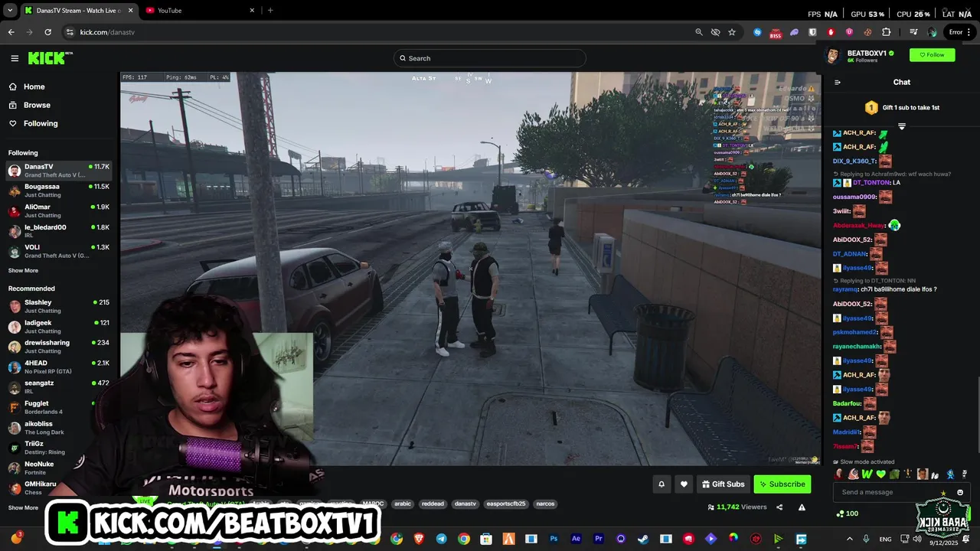
Task: Click the cookie extension icon
Action: (x=867, y=32)
